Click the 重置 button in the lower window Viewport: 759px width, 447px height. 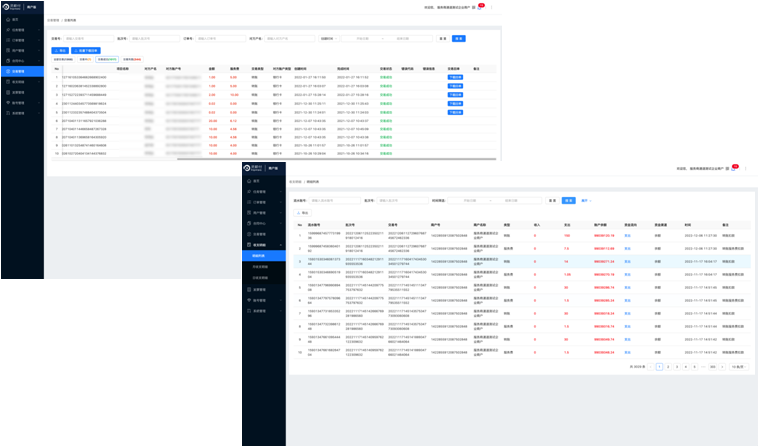(552, 200)
